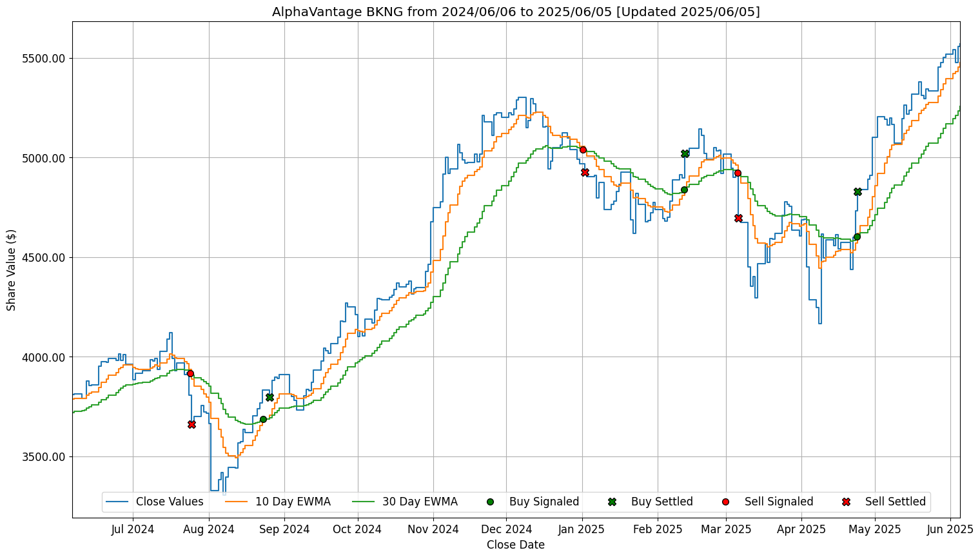Click the 4500.00 y-axis tick label
The height and width of the screenshot is (557, 980).
click(x=44, y=257)
